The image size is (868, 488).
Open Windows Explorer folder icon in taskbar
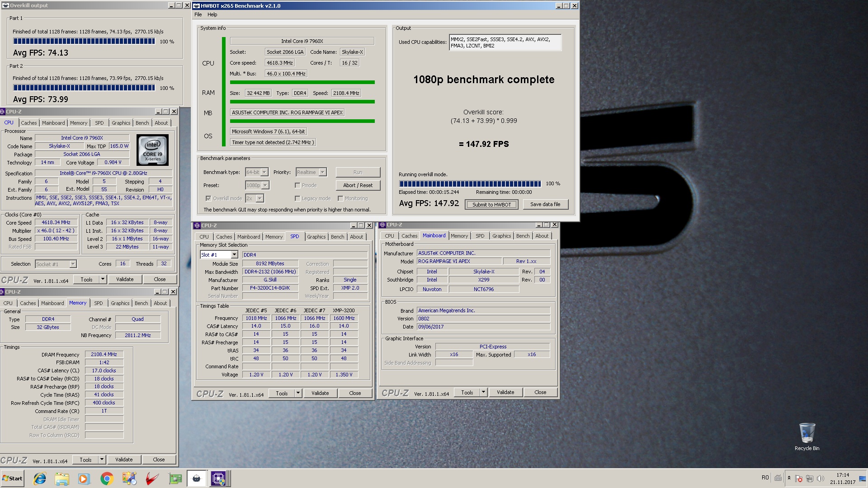coord(62,479)
